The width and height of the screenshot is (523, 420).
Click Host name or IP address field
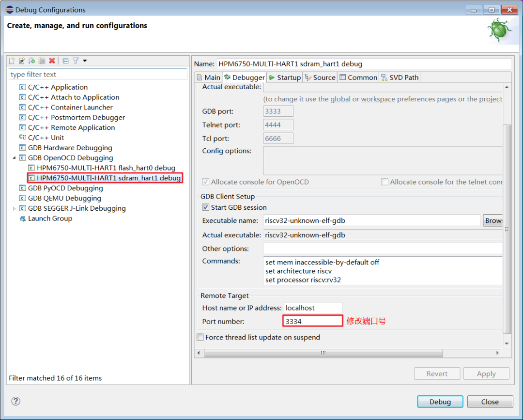pos(313,308)
